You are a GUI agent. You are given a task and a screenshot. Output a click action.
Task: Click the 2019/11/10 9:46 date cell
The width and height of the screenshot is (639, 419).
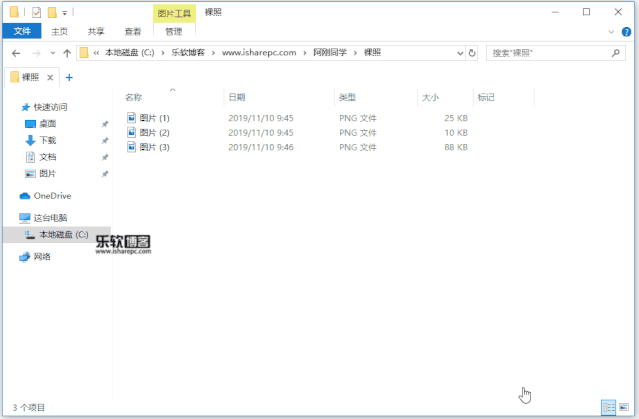click(x=261, y=147)
